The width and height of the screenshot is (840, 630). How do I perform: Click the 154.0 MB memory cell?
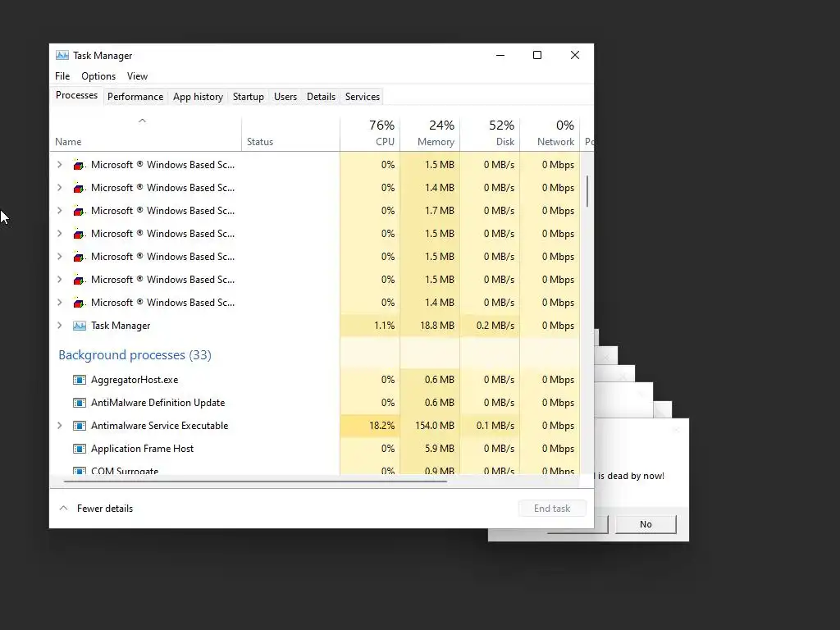click(430, 426)
